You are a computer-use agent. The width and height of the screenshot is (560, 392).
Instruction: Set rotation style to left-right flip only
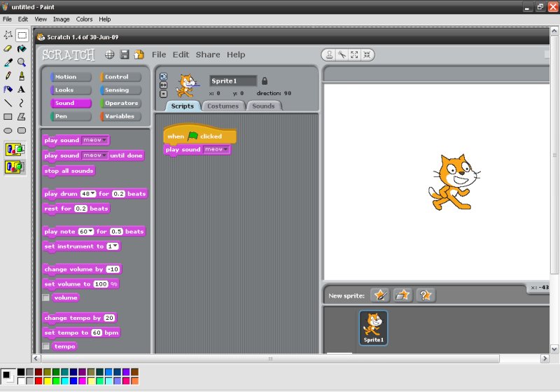163,85
